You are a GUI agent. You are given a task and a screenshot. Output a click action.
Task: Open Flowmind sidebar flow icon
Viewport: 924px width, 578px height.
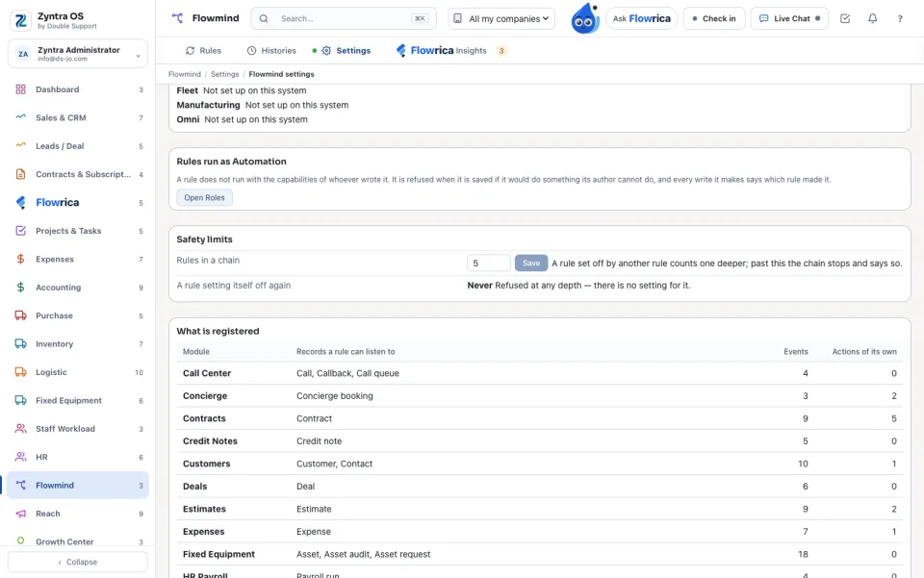tap(20, 485)
